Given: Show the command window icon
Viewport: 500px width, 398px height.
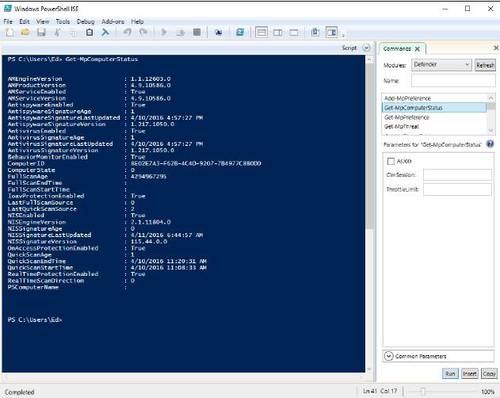Looking at the screenshot, I should [x=315, y=32].
